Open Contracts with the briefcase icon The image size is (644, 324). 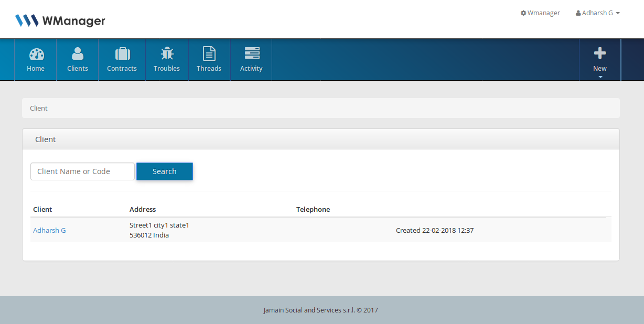pyautogui.click(x=122, y=54)
